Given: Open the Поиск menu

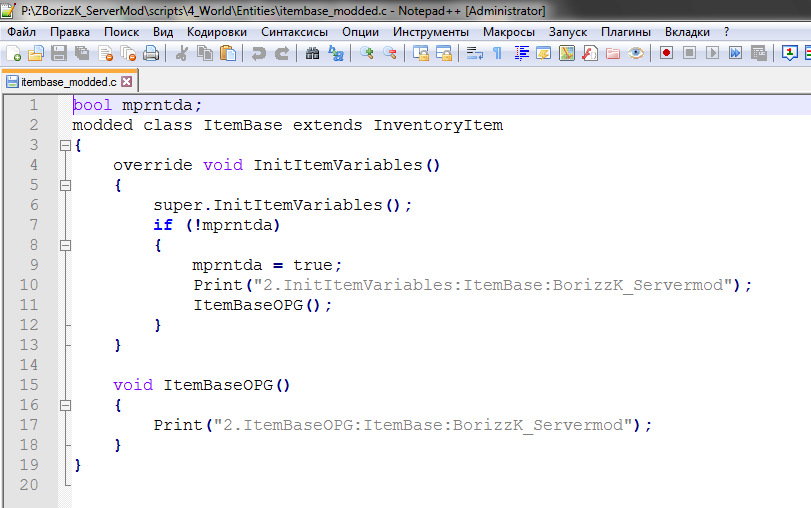Looking at the screenshot, I should (122, 32).
